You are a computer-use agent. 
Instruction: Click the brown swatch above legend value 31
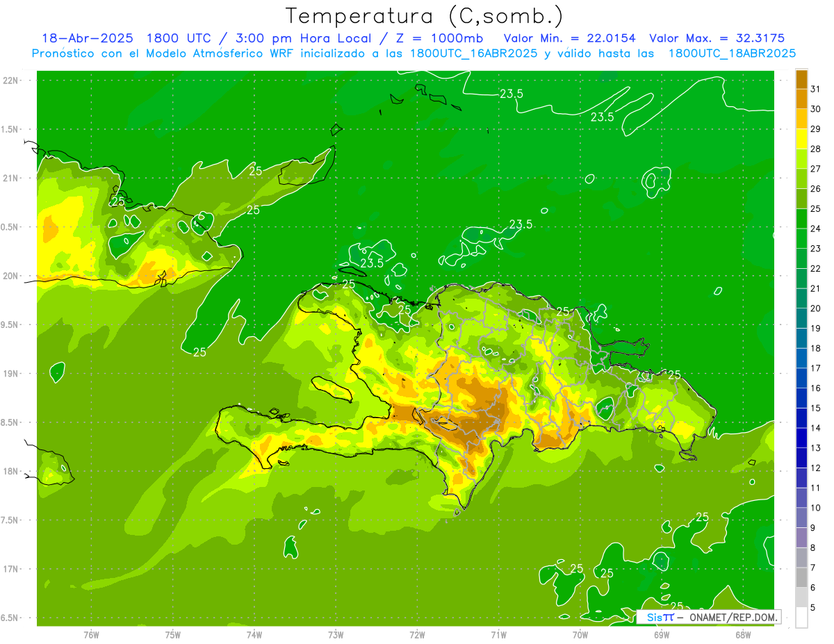(x=801, y=79)
